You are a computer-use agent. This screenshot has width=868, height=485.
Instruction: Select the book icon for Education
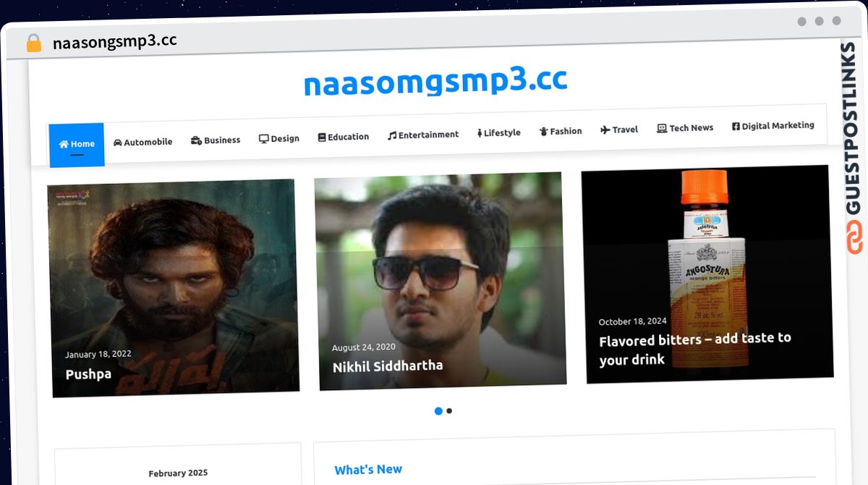pos(322,138)
